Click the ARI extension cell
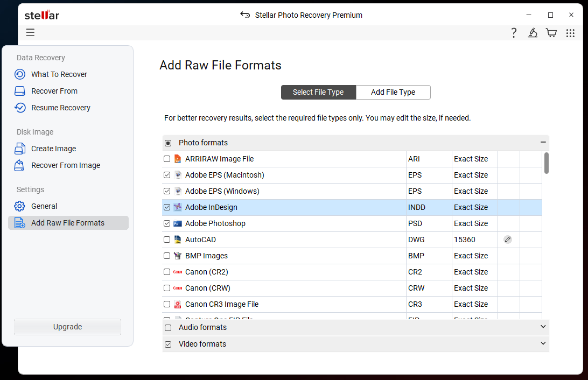This screenshot has height=380, width=588. click(x=429, y=159)
